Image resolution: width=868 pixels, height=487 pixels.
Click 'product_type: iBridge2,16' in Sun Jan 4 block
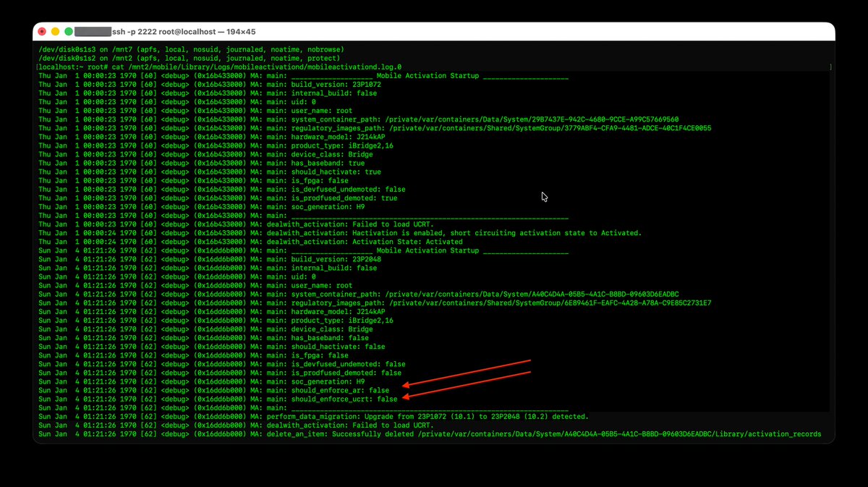coord(341,321)
